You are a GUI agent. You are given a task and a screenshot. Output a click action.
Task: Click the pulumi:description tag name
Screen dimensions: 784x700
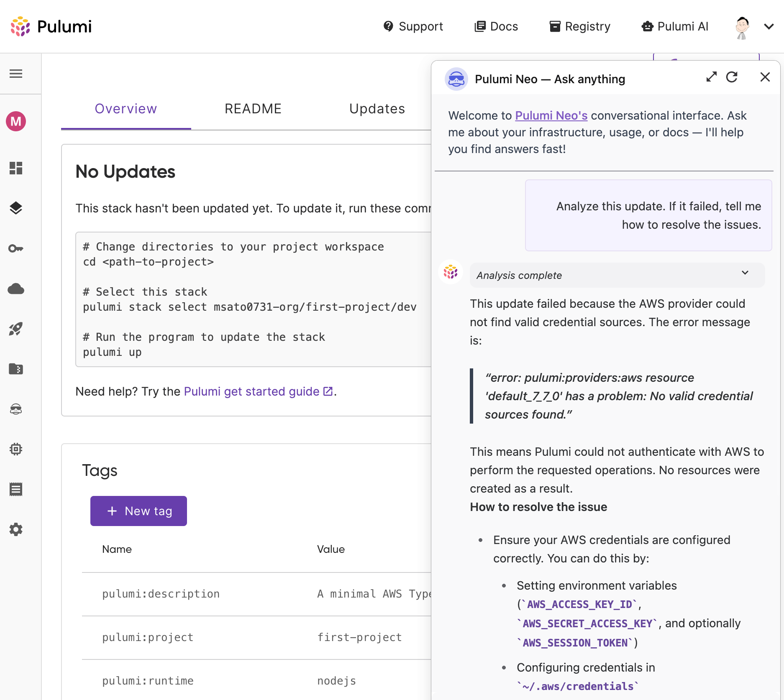(x=161, y=594)
